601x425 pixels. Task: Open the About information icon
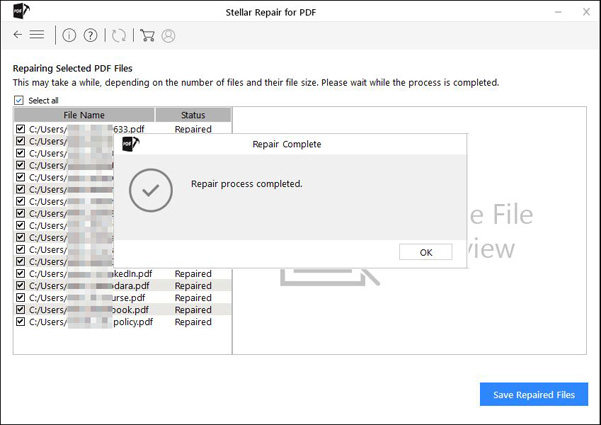pos(69,35)
